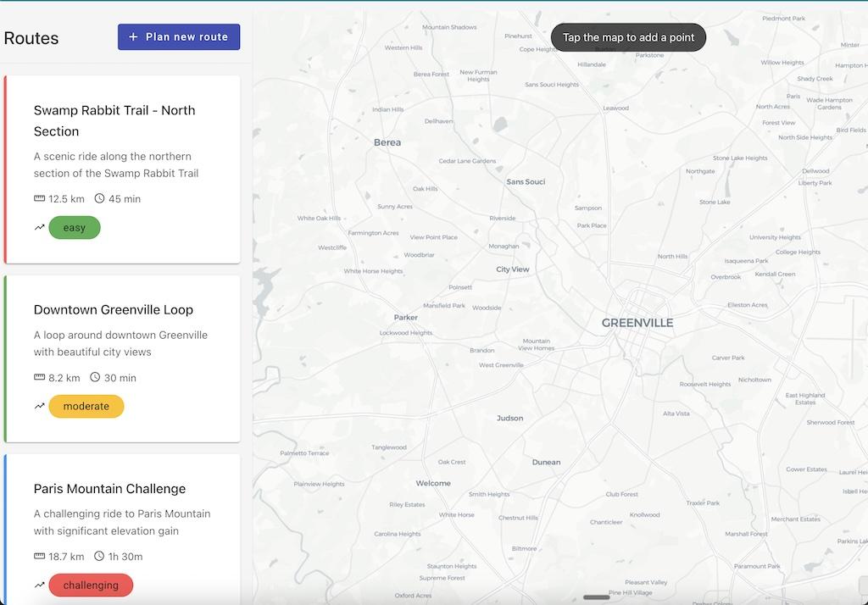
Task: Click the Dunean label on the map
Action: point(547,462)
